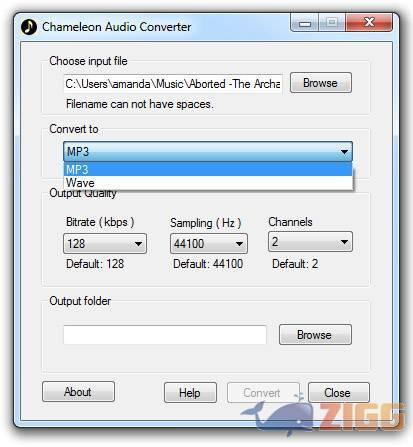Open the Channels dropdown
Image resolution: width=413 pixels, height=447 pixels.
point(310,242)
